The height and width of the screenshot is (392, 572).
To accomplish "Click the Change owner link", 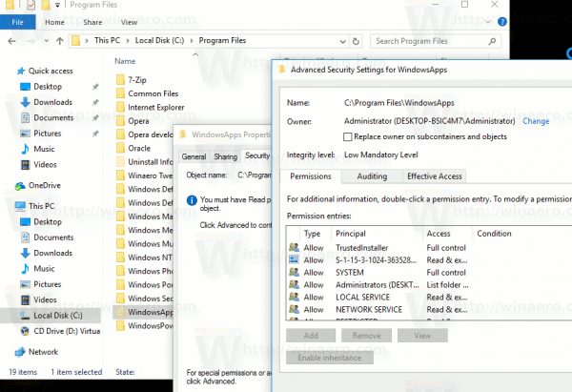I will (536, 121).
